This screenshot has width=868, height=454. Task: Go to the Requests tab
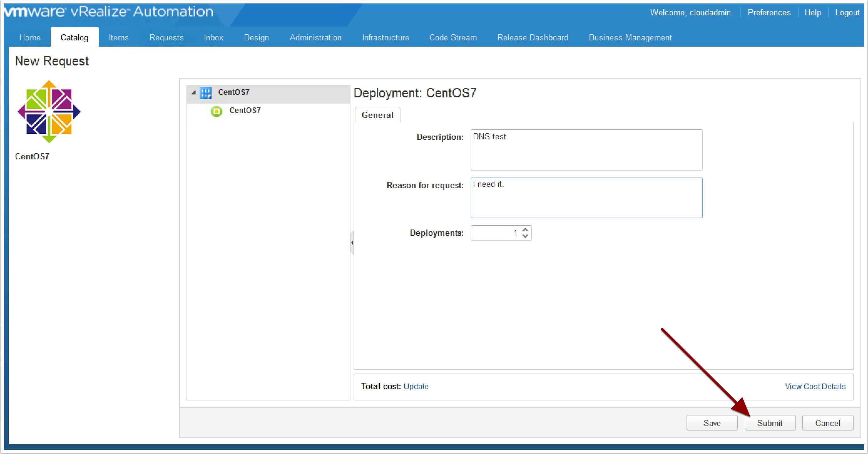click(166, 37)
